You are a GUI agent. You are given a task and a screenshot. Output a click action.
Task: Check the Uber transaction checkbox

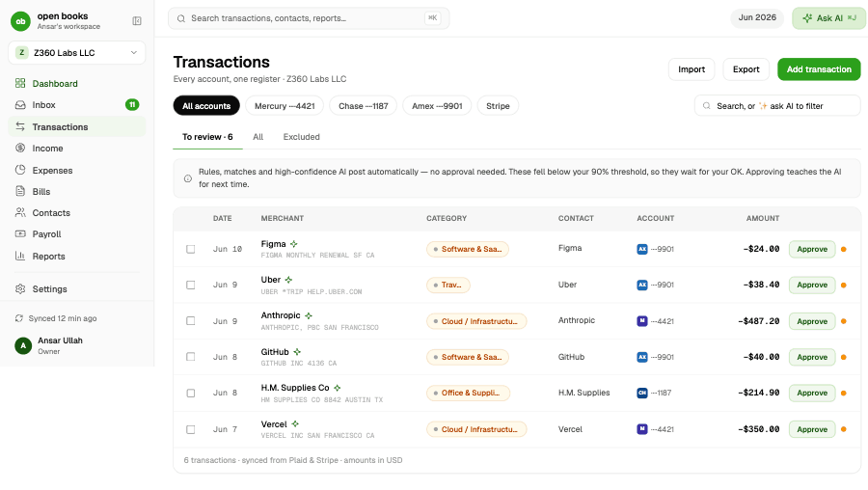tap(190, 285)
